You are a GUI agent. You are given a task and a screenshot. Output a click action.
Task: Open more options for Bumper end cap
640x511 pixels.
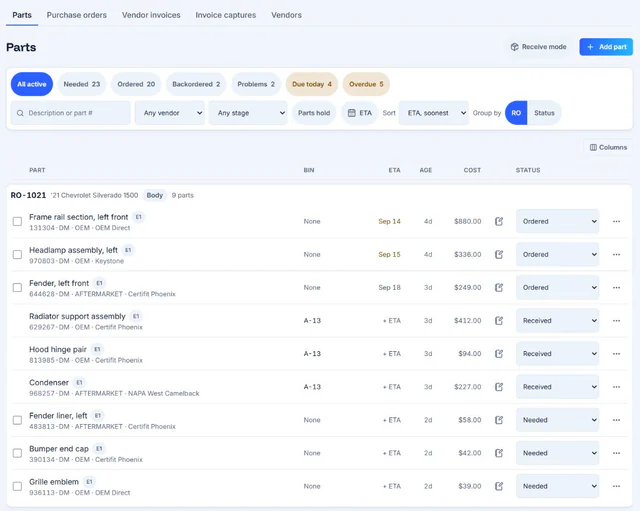(x=616, y=453)
